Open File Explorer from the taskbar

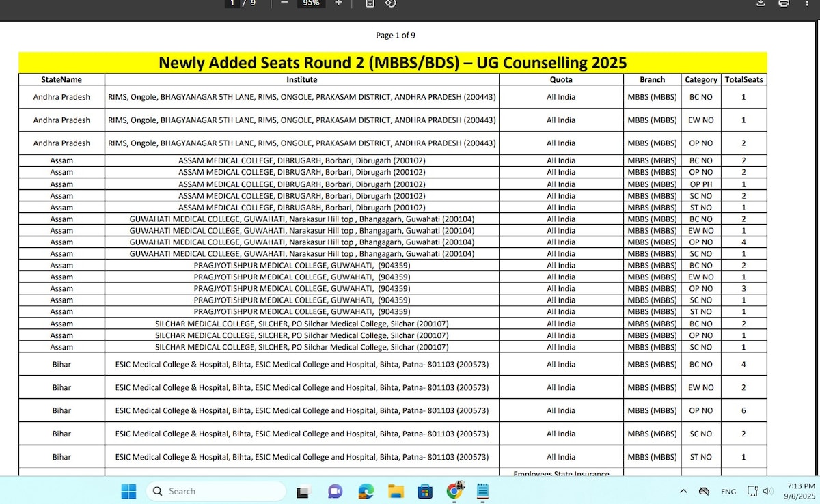(x=395, y=491)
